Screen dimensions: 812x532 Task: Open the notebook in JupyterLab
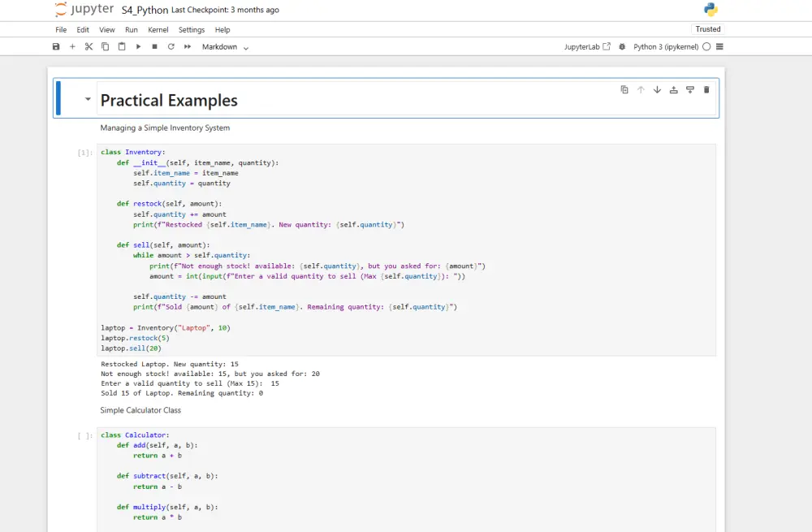[x=587, y=46]
